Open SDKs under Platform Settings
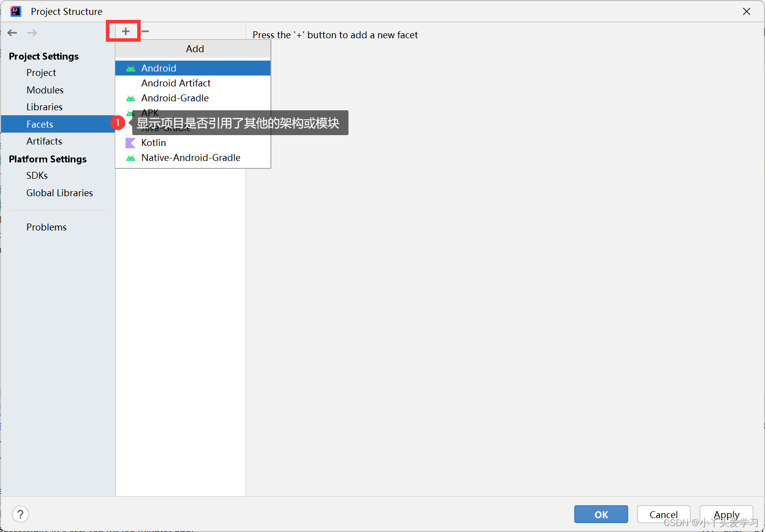Image resolution: width=765 pixels, height=532 pixels. [x=37, y=175]
